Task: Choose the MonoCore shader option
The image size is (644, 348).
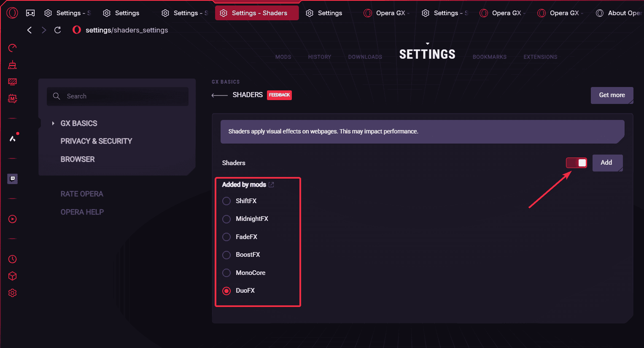Action: click(x=226, y=273)
